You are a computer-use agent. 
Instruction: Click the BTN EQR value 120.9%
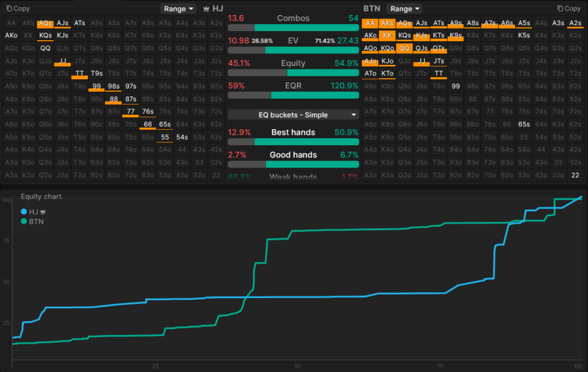tap(345, 86)
